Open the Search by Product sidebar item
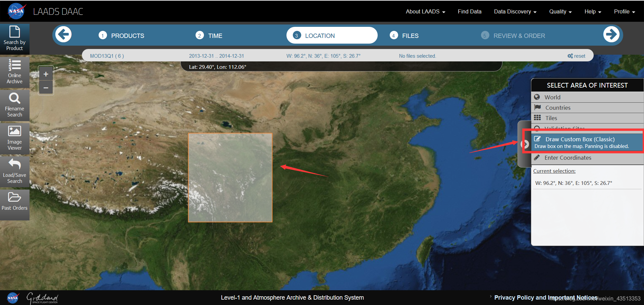This screenshot has width=644, height=305. tap(15, 39)
